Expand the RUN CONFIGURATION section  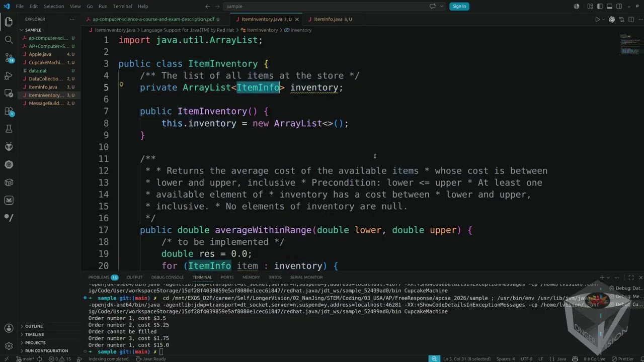click(x=46, y=351)
